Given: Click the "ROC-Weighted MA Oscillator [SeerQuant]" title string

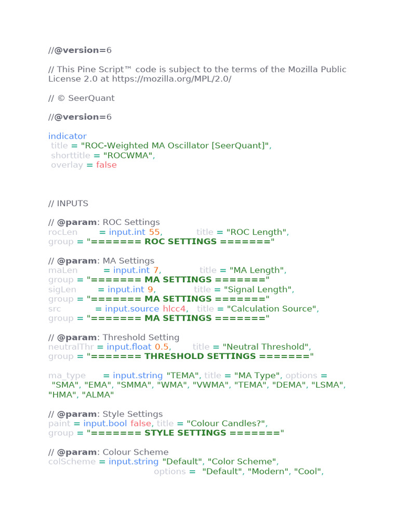Looking at the screenshot, I should pyautogui.click(x=176, y=146).
